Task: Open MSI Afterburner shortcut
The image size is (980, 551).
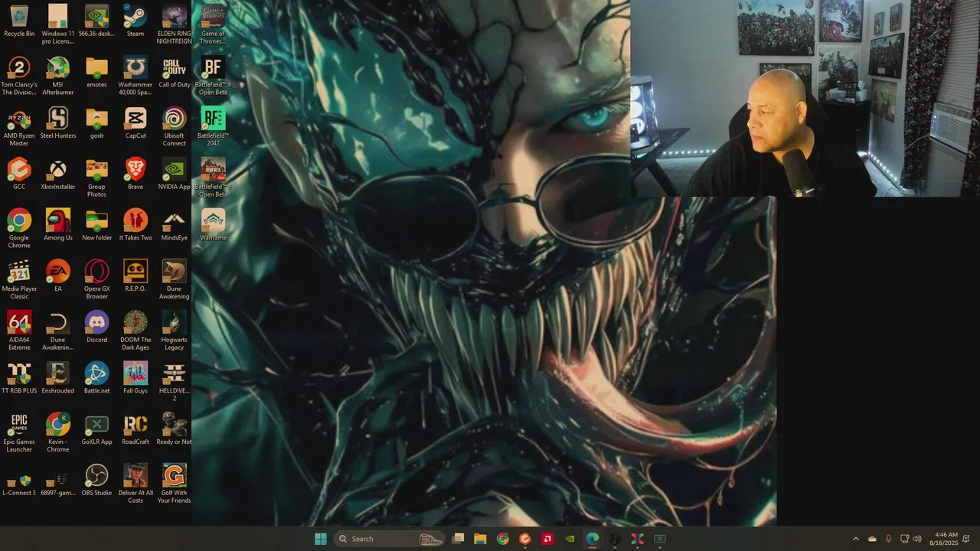Action: (58, 76)
